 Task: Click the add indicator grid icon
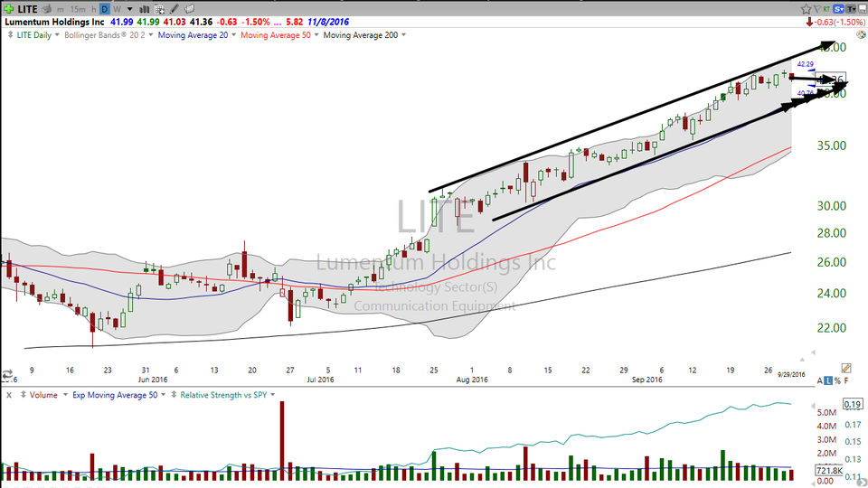[x=159, y=9]
